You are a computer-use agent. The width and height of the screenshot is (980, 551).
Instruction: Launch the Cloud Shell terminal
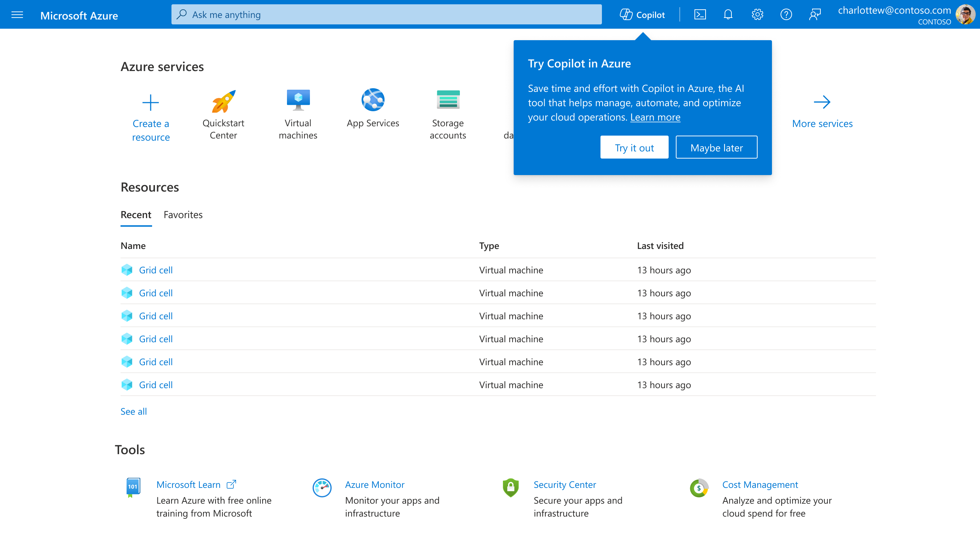click(700, 14)
